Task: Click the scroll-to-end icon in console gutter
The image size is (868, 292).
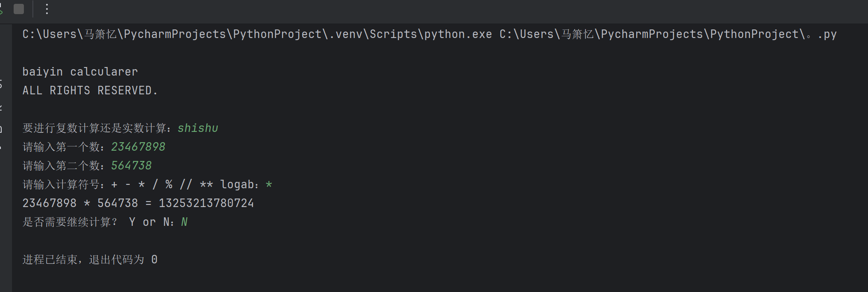Action: coord(1,107)
